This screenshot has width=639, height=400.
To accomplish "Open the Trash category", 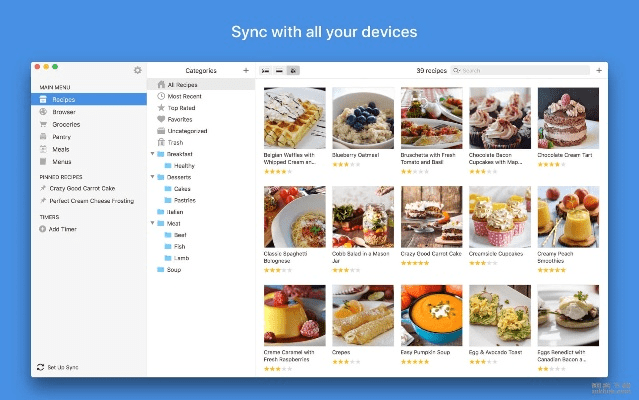I will tap(175, 143).
